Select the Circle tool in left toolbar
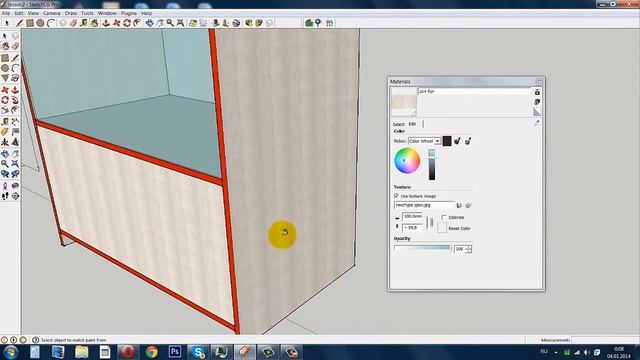 click(5, 68)
